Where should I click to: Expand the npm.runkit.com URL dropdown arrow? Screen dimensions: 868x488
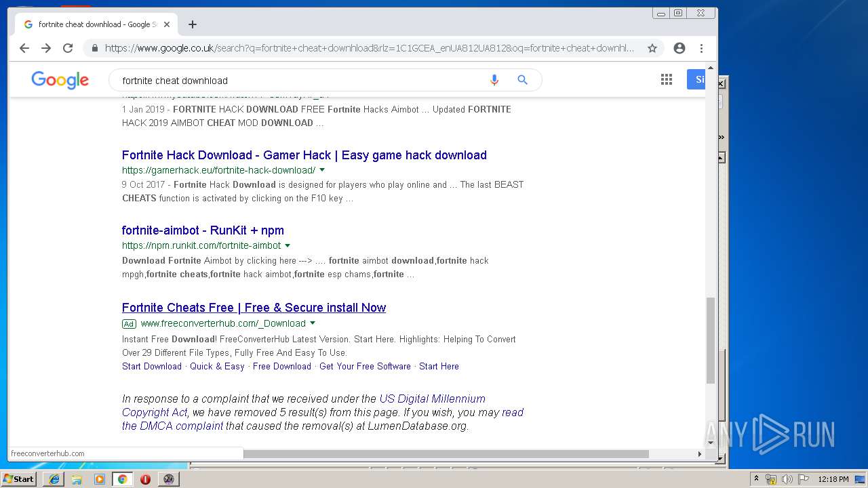pyautogui.click(x=288, y=245)
